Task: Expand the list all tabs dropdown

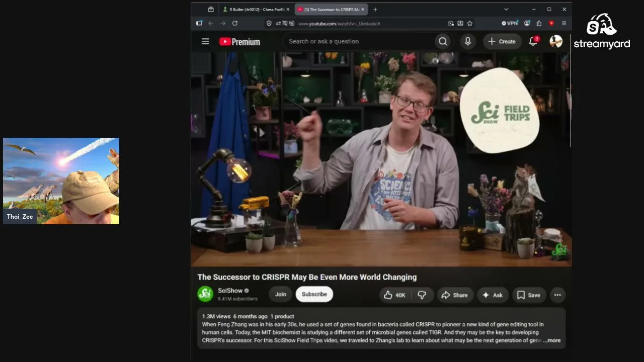Action: [x=506, y=9]
